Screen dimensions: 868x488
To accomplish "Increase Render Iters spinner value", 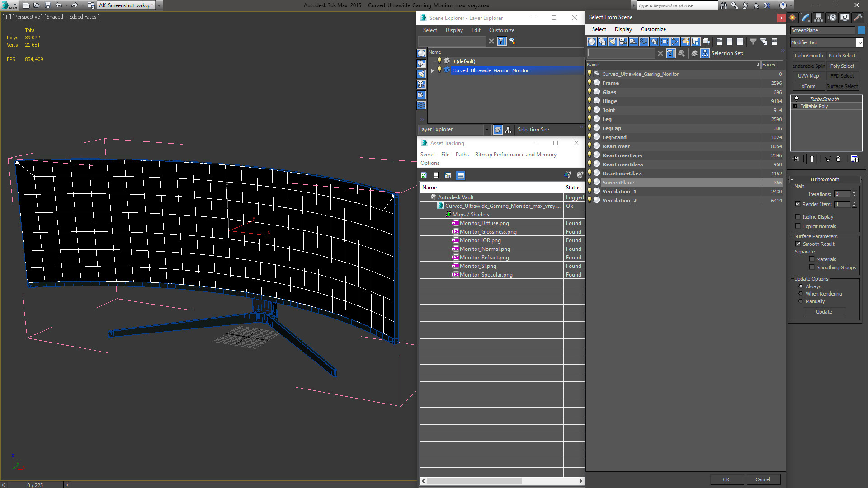I will pos(854,202).
